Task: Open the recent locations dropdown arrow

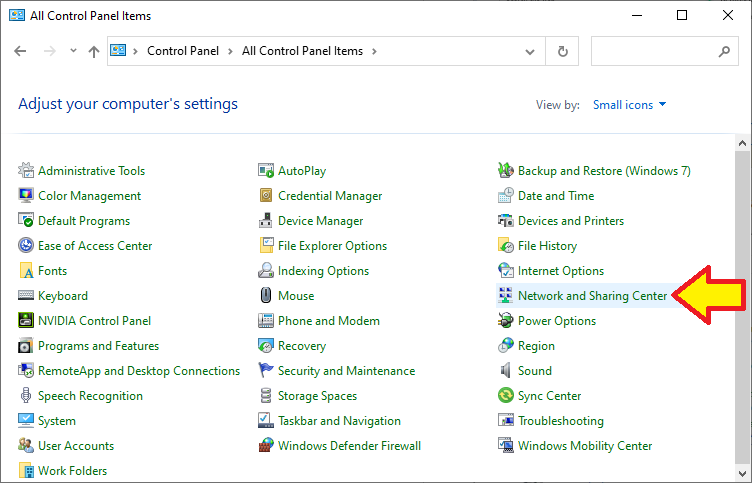Action: (x=73, y=50)
